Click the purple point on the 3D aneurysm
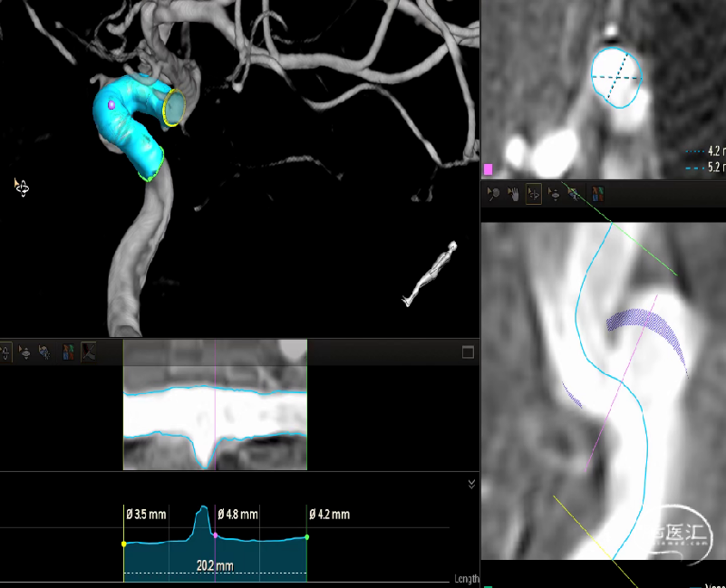The image size is (726, 588). click(111, 105)
